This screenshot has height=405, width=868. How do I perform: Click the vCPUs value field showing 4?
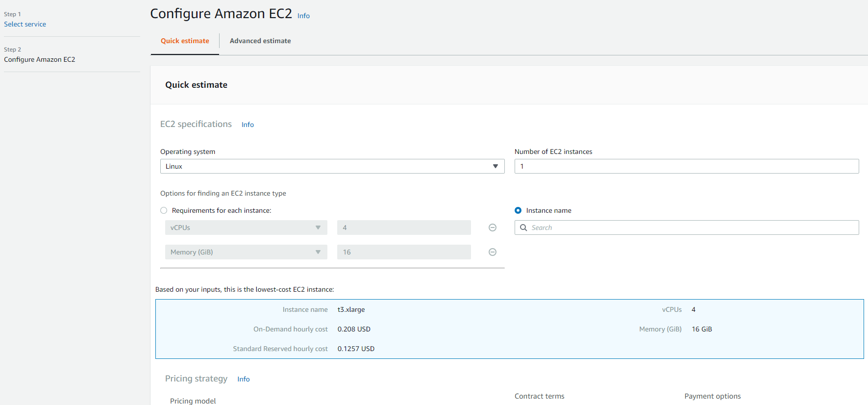click(x=403, y=228)
